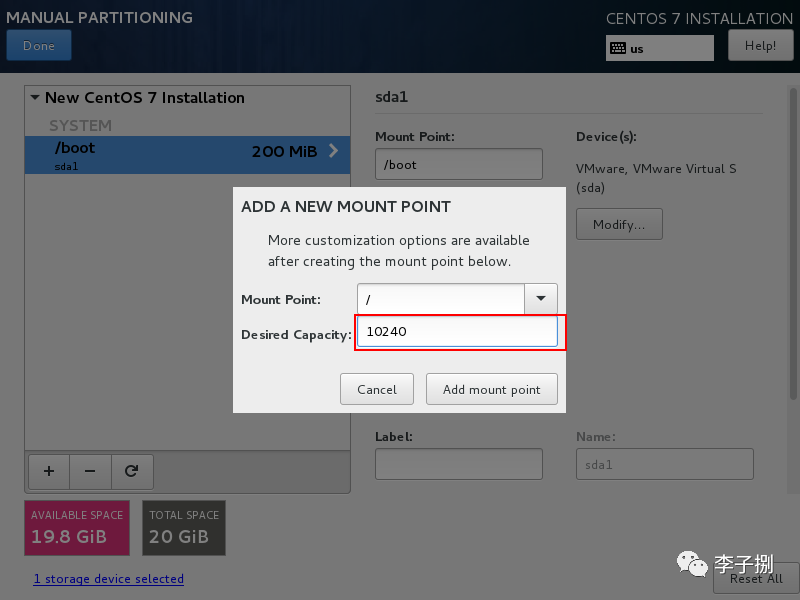Open the Mount Point dropdown arrow
Image resolution: width=800 pixels, height=600 pixels.
click(541, 299)
